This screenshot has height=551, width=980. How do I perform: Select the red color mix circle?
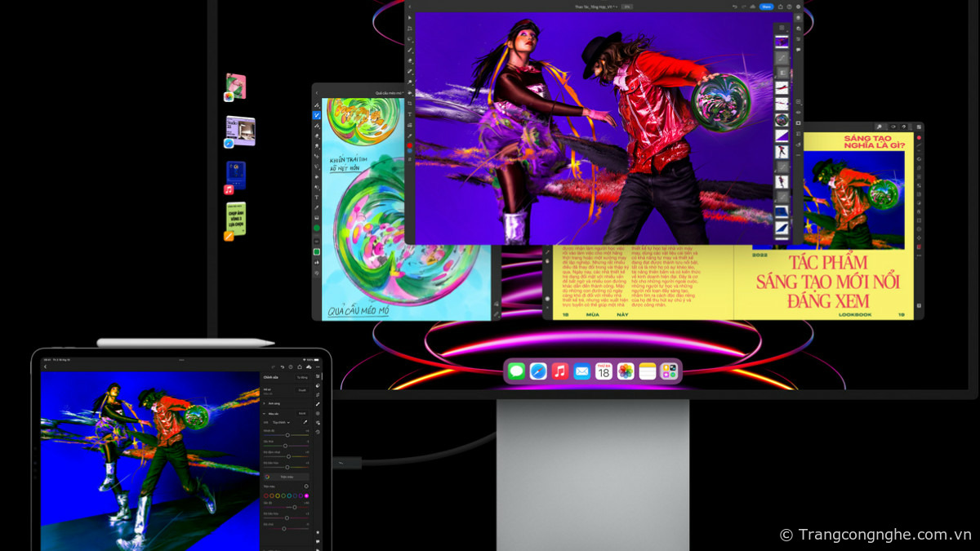click(x=266, y=495)
